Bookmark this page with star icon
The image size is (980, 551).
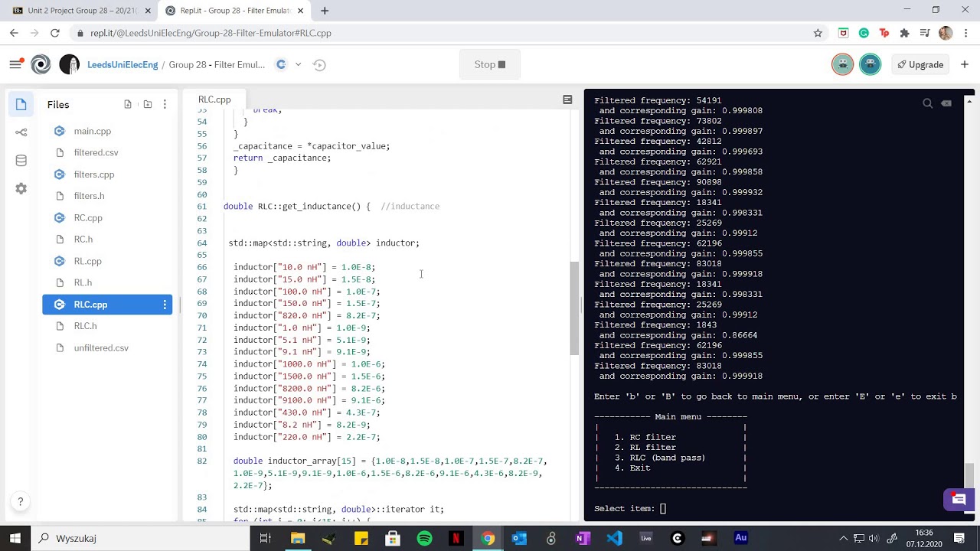coord(818,33)
